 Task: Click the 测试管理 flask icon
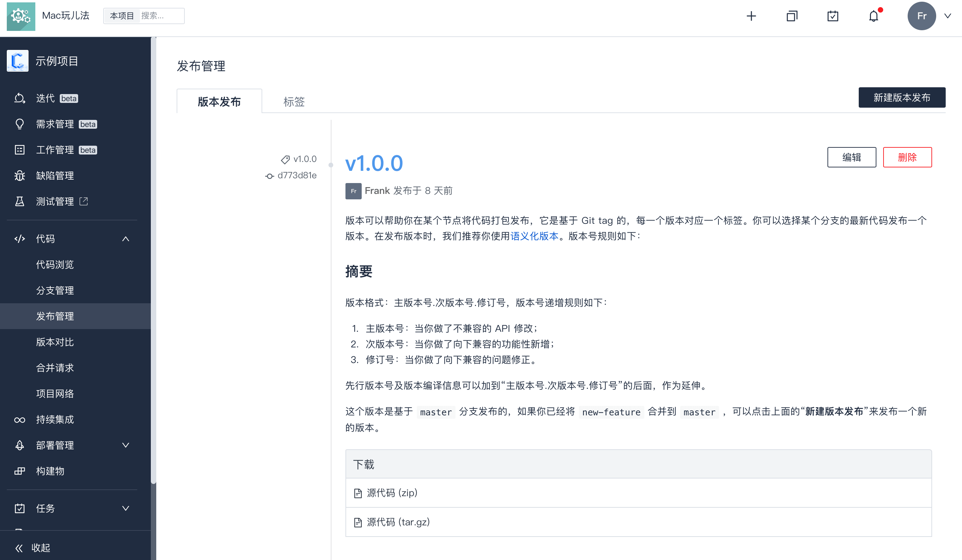pos(19,202)
